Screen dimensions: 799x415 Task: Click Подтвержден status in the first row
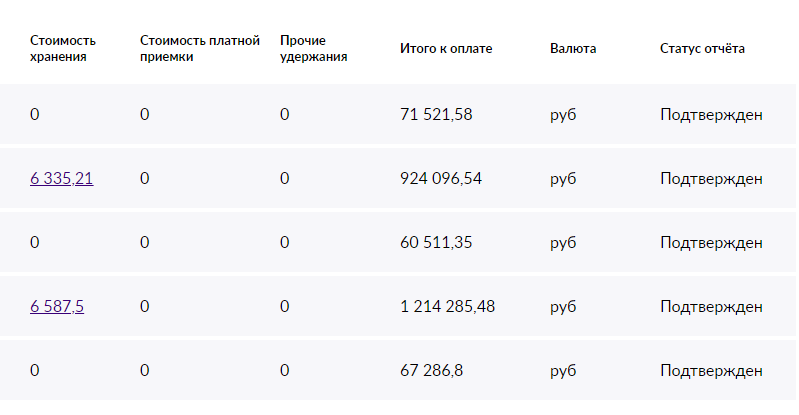point(711,115)
